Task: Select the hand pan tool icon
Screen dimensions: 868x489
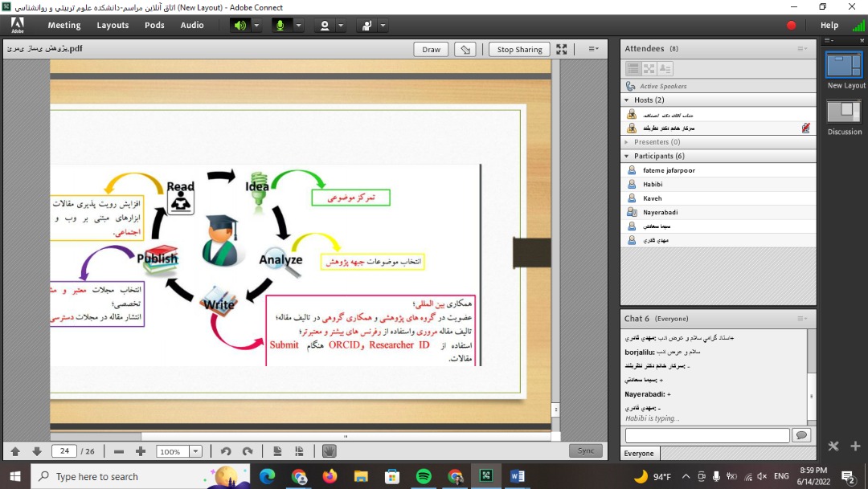Action: (329, 452)
